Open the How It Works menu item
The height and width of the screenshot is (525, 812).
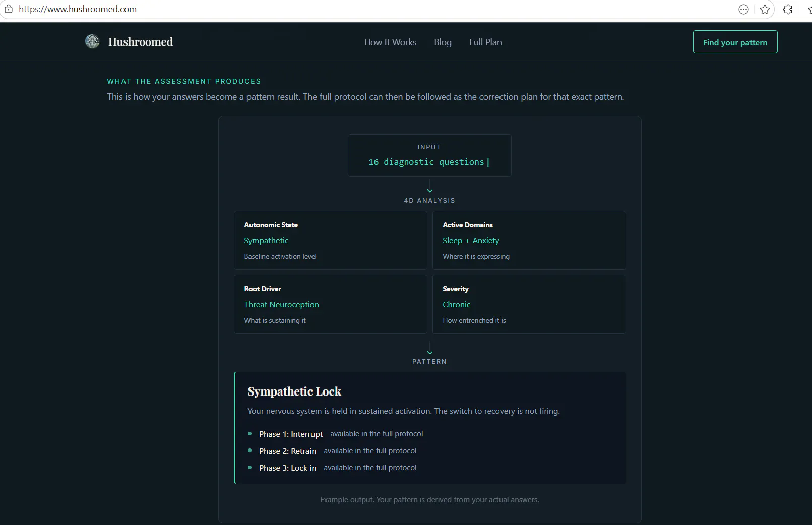coord(390,42)
